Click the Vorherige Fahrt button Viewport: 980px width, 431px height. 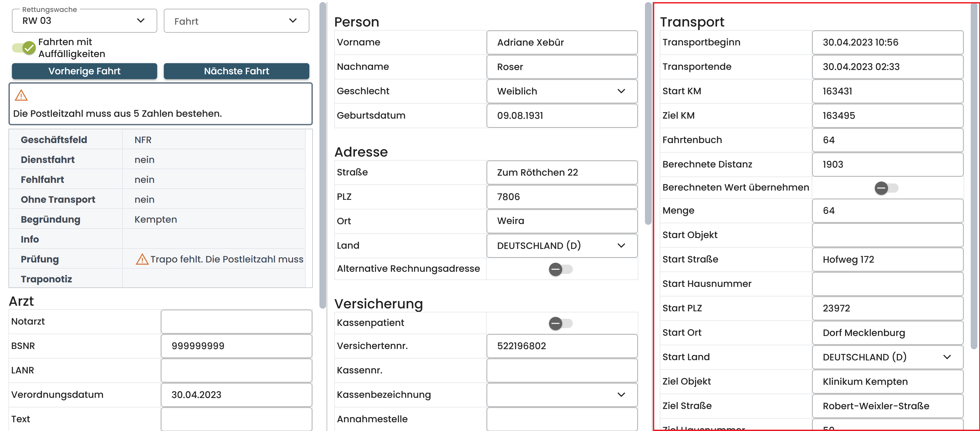(x=84, y=71)
